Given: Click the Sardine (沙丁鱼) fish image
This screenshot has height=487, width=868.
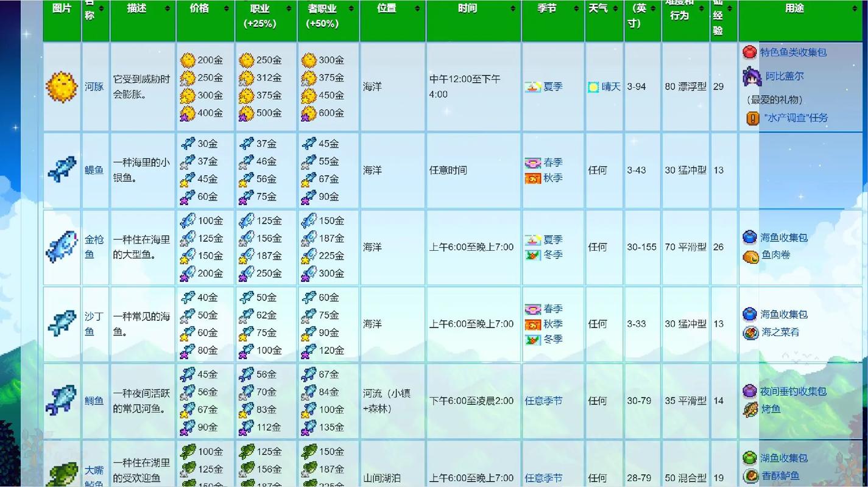Looking at the screenshot, I should click(62, 324).
